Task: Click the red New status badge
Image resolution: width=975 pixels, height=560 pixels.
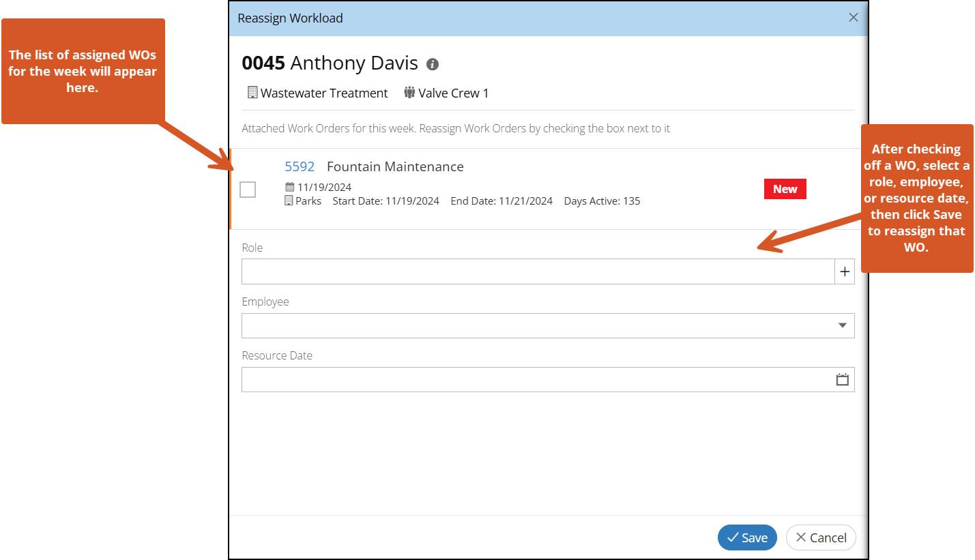Action: click(785, 190)
